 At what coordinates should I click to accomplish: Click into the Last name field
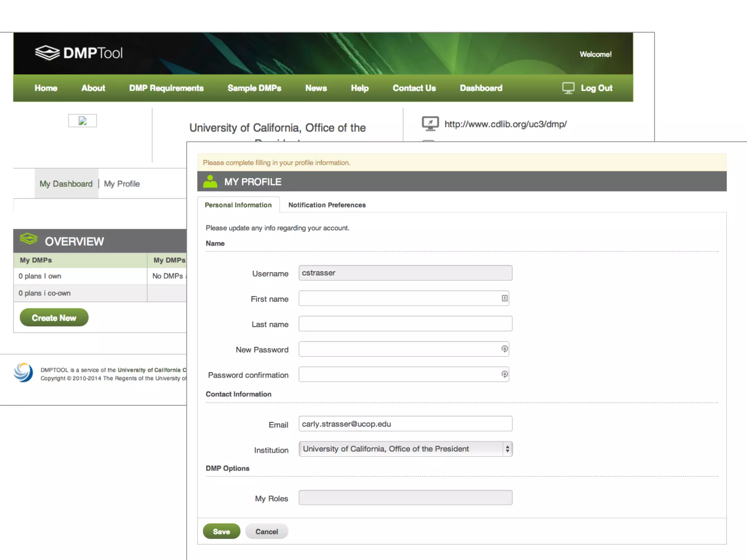[x=405, y=324]
